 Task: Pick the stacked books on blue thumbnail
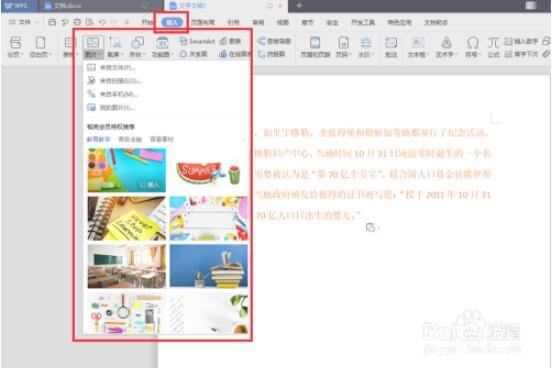coord(208,266)
